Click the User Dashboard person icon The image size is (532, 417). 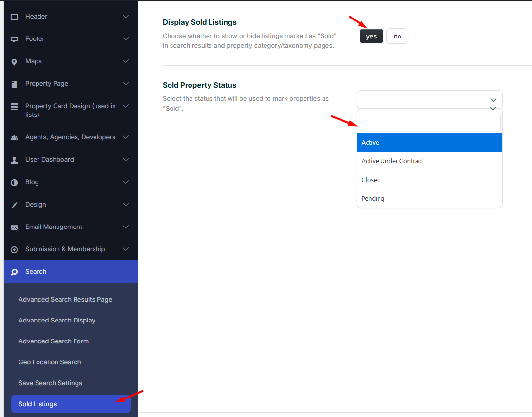coord(14,160)
